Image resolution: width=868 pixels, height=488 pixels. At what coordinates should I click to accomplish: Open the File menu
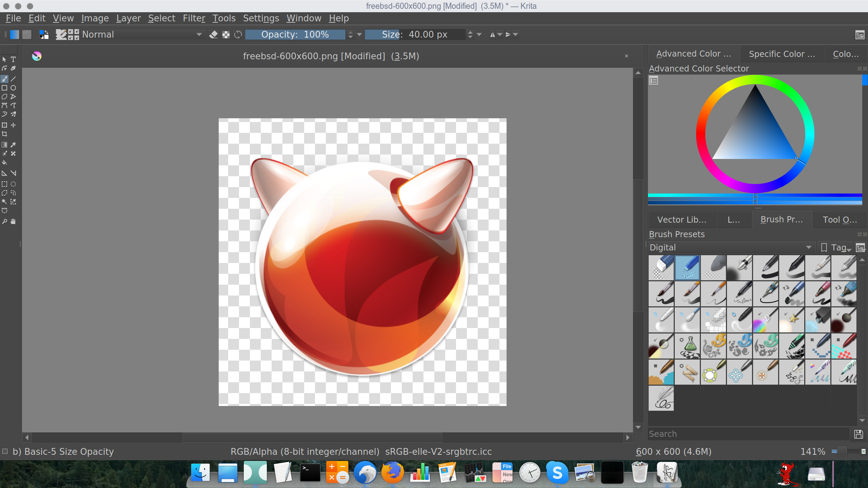(x=14, y=18)
